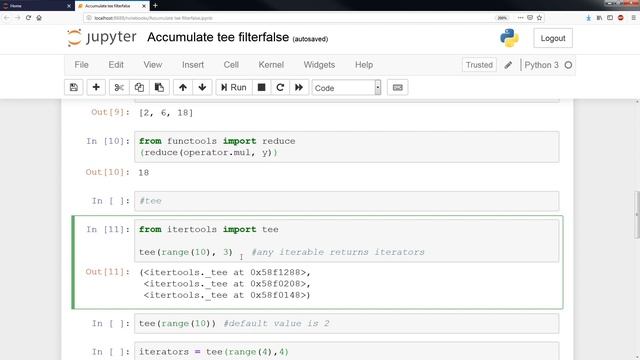Viewport: 640px width, 360px height.
Task: Click the page vertical scrollbar thumb
Action: [x=637, y=215]
